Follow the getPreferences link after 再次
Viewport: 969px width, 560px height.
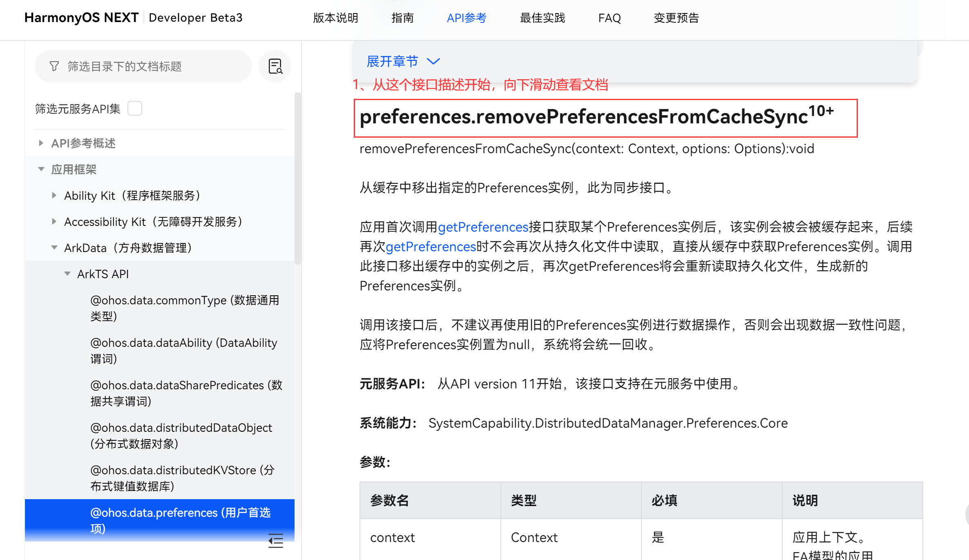pyautogui.click(x=431, y=247)
